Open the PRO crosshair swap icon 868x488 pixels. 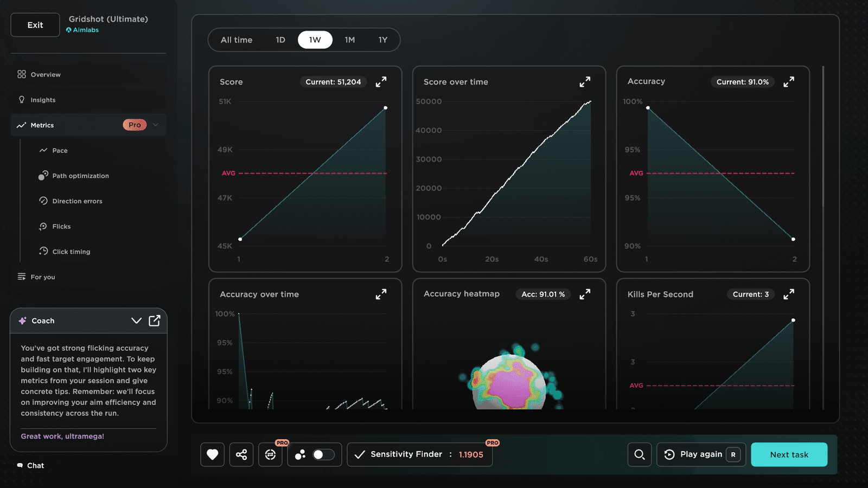click(270, 454)
